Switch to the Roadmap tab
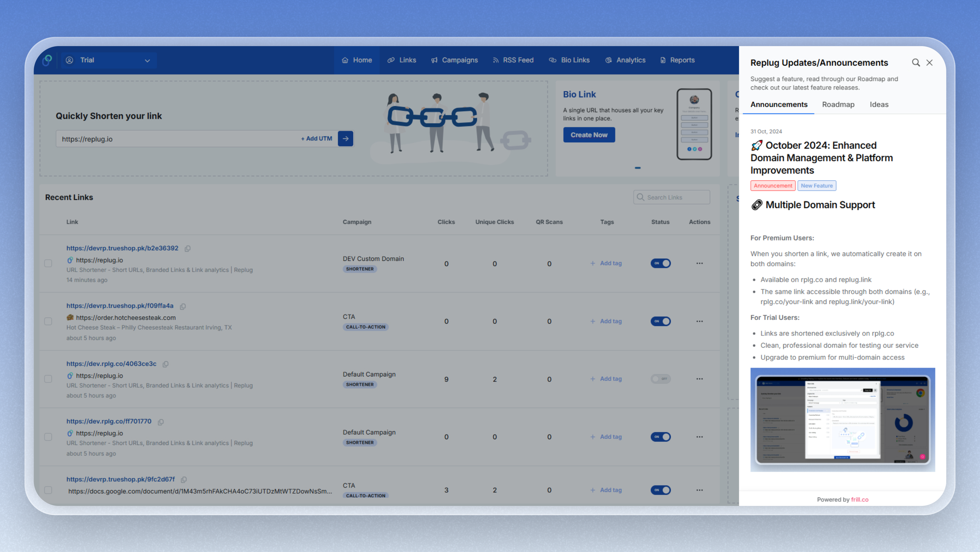 [x=838, y=105]
